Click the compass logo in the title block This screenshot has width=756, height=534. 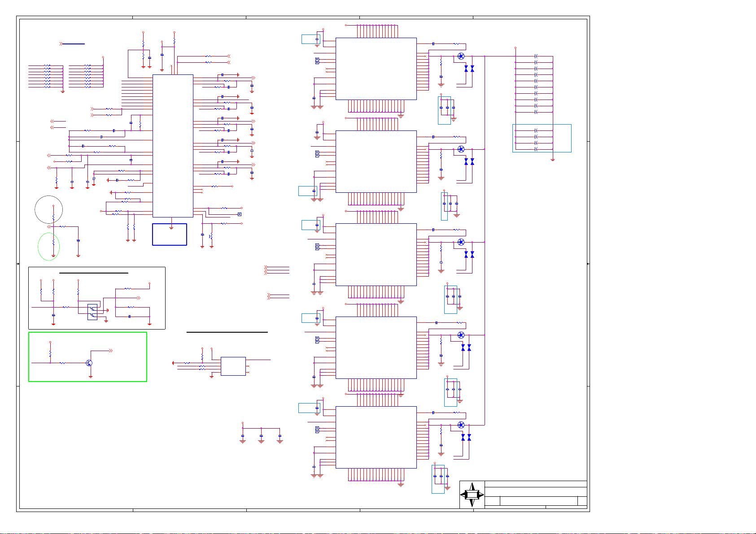click(472, 495)
